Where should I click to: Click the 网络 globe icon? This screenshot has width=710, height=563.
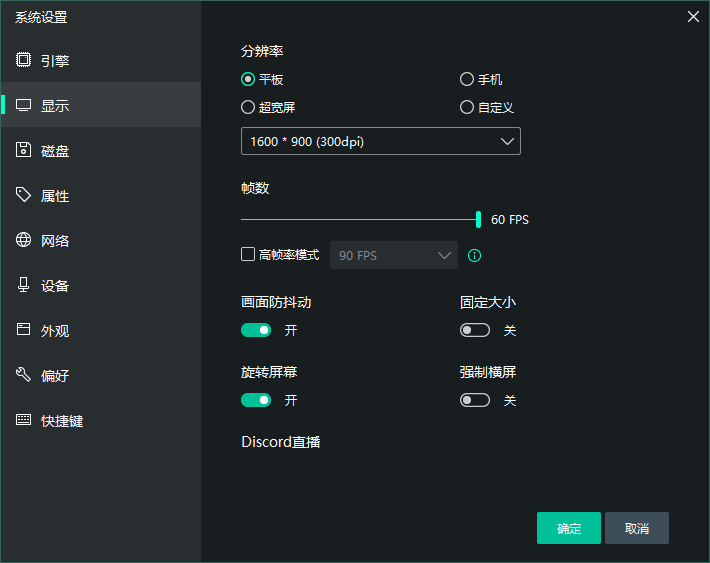click(x=23, y=240)
